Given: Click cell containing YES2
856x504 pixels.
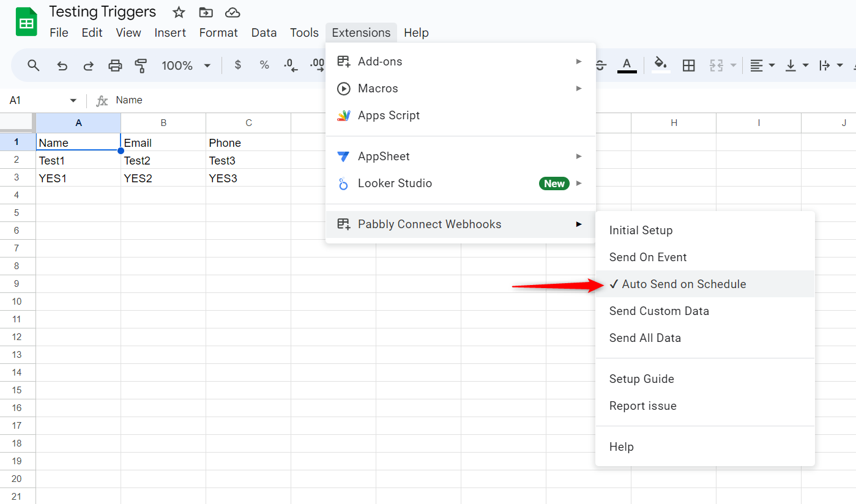Looking at the screenshot, I should [163, 178].
